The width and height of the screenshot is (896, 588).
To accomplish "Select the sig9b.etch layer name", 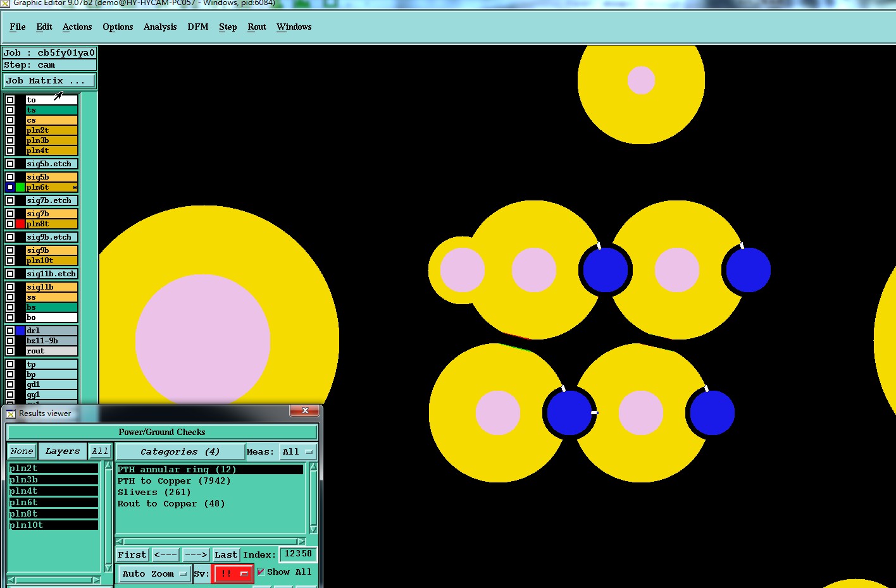I will coord(52,237).
